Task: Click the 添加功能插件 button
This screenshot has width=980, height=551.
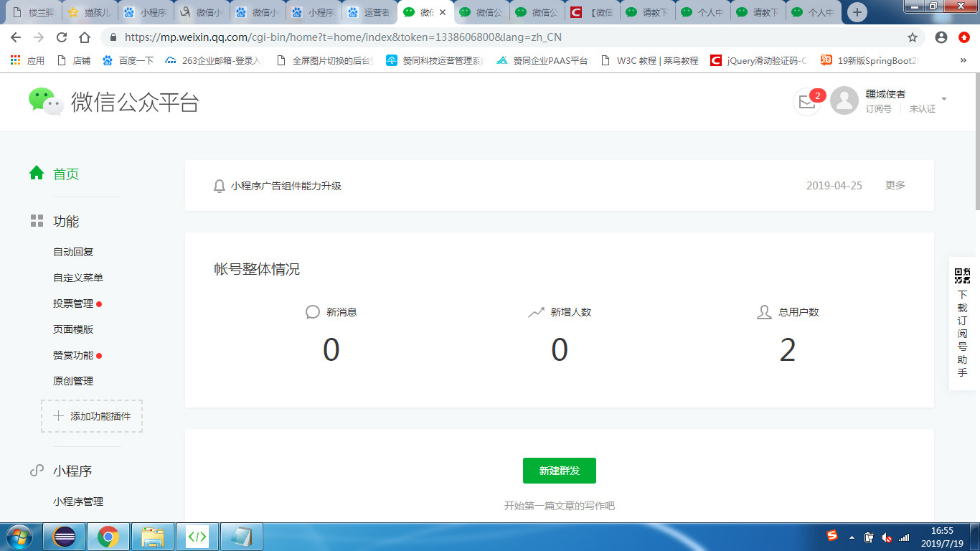Action: coord(92,416)
